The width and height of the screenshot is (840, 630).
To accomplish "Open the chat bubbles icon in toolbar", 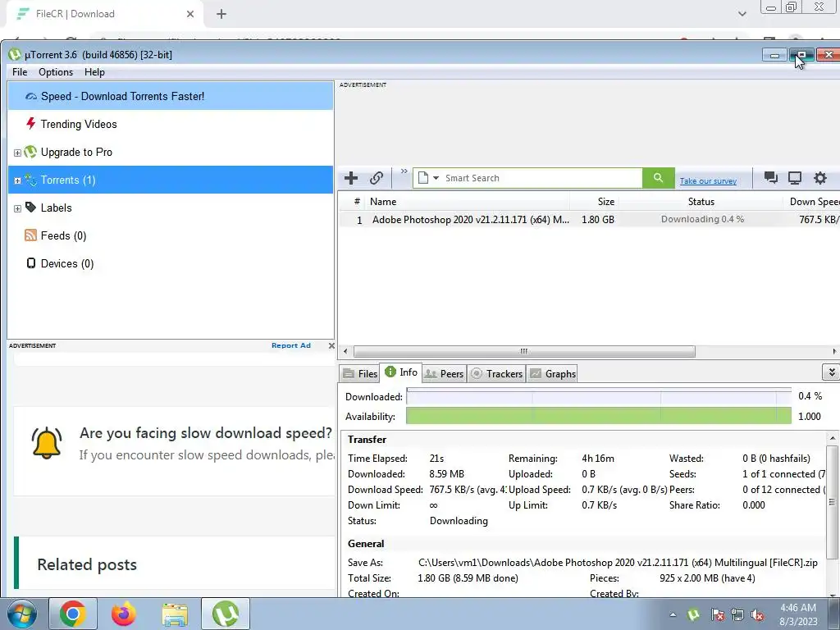I will pyautogui.click(x=771, y=178).
